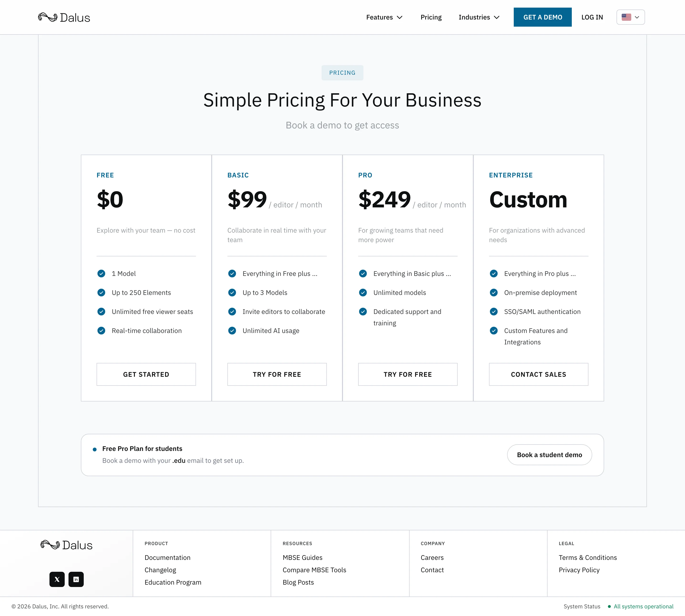The width and height of the screenshot is (685, 616).
Task: Click checkmark icon beside Unlimited AI usage
Action: click(232, 331)
